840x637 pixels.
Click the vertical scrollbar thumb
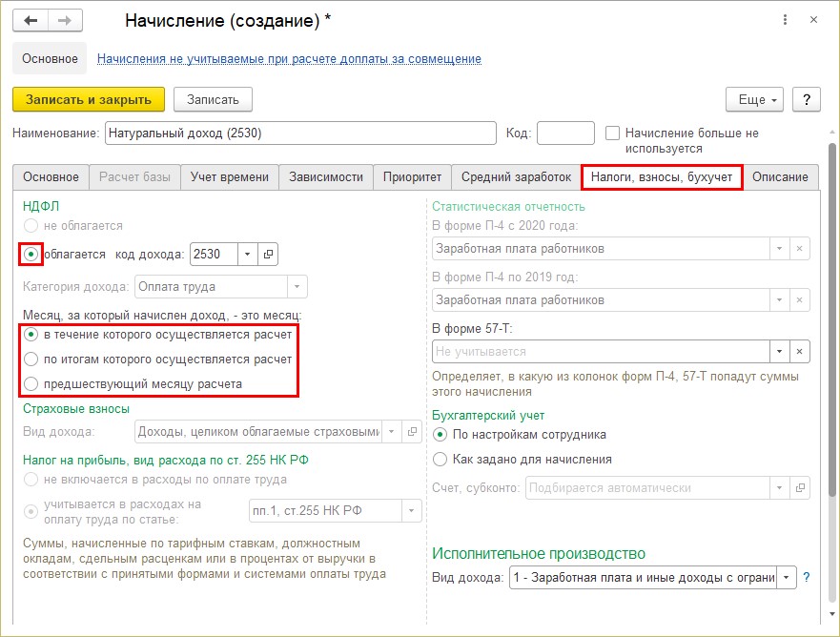[x=831, y=319]
